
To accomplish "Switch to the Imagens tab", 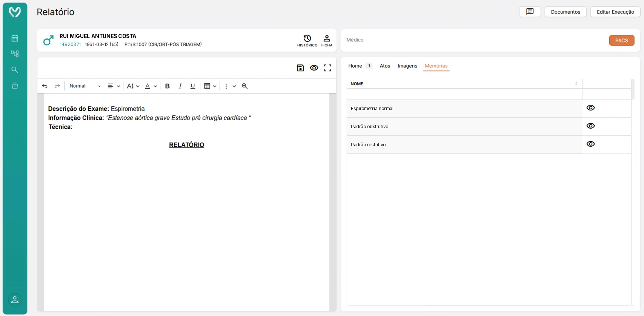I will coord(407,66).
